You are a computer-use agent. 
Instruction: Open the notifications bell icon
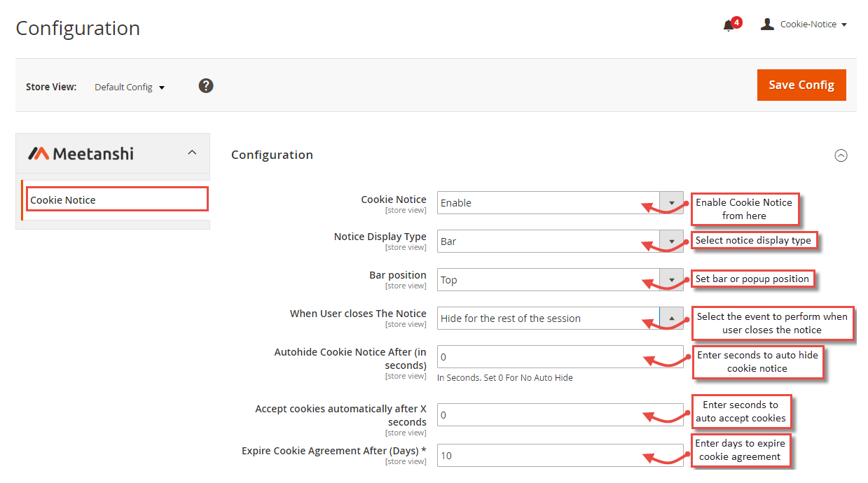point(729,25)
